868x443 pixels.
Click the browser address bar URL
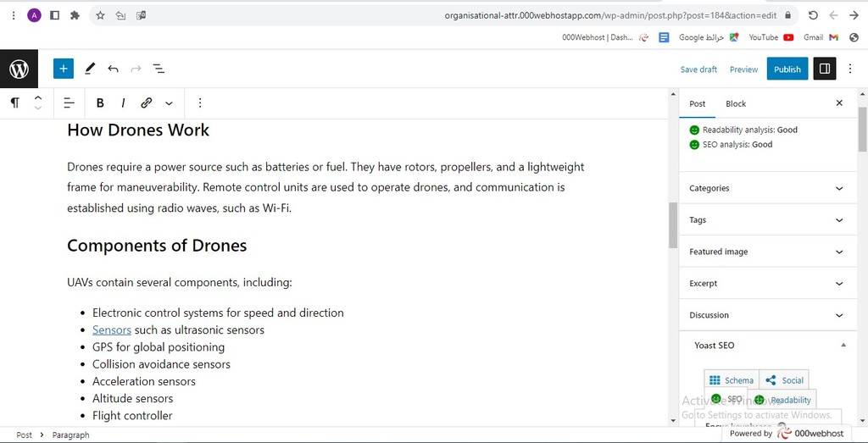pyautogui.click(x=612, y=15)
